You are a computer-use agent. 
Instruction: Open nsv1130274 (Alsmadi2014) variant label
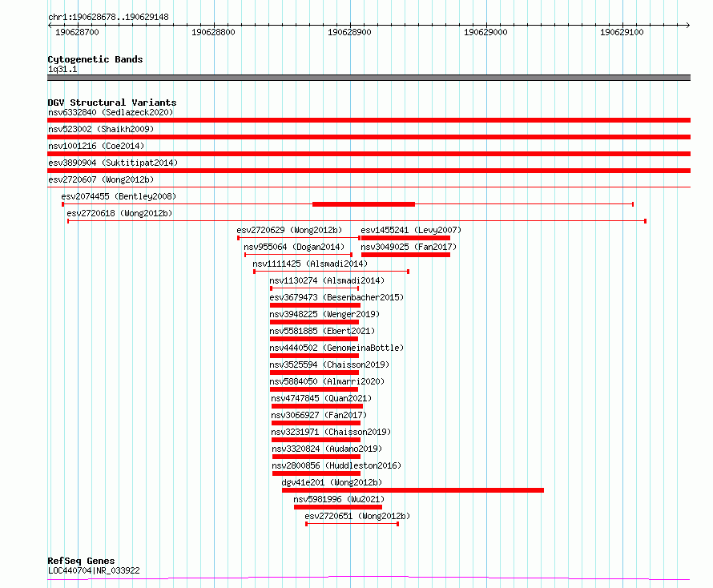pyautogui.click(x=327, y=280)
